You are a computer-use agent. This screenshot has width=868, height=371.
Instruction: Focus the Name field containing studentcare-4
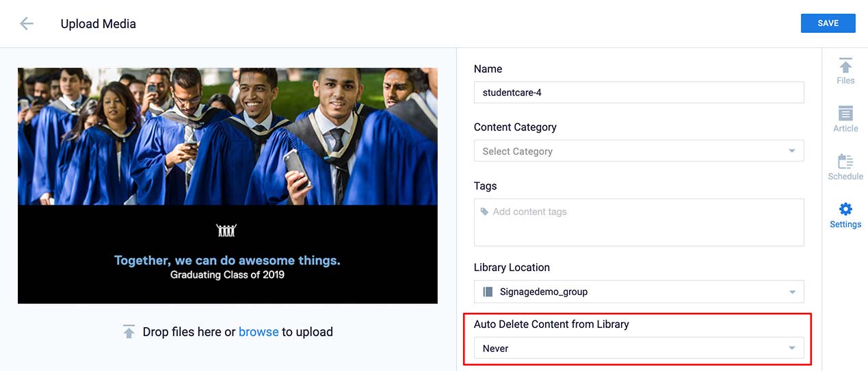(638, 92)
